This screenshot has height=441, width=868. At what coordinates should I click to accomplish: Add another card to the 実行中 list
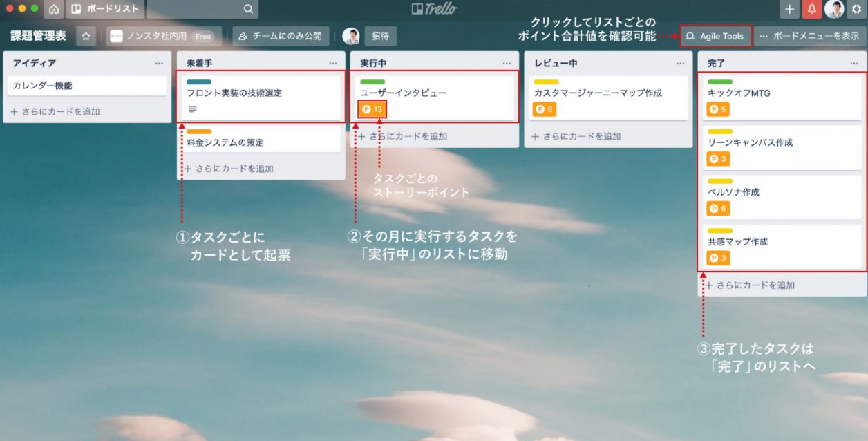pos(402,136)
